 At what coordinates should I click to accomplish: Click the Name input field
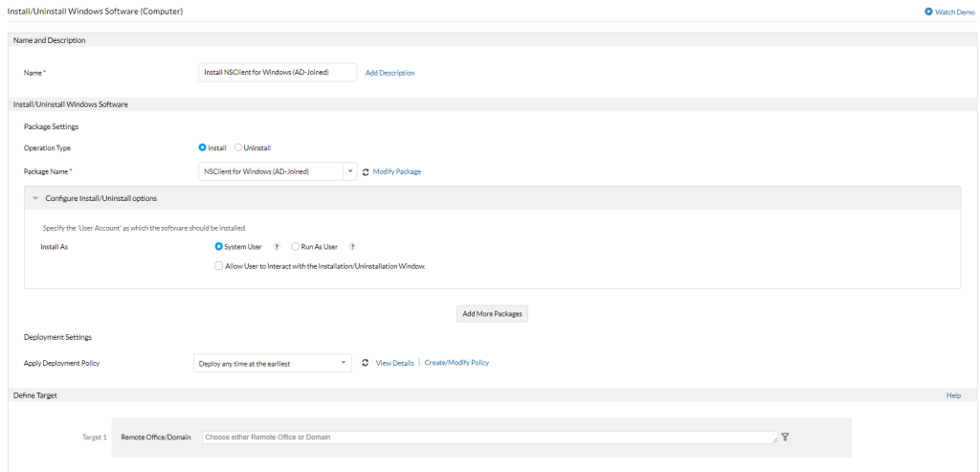[x=278, y=73]
